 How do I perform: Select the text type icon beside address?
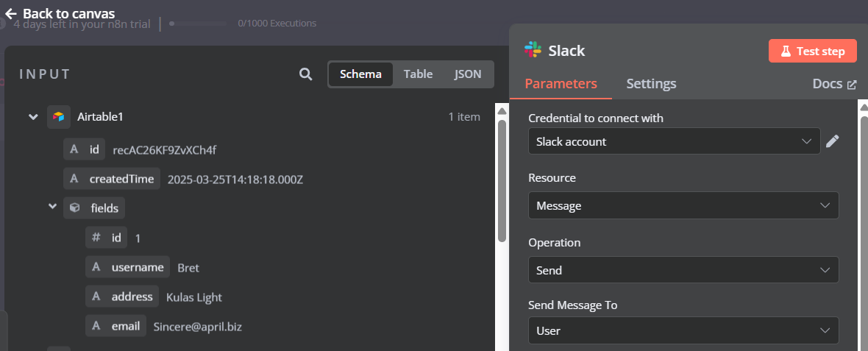(x=96, y=297)
